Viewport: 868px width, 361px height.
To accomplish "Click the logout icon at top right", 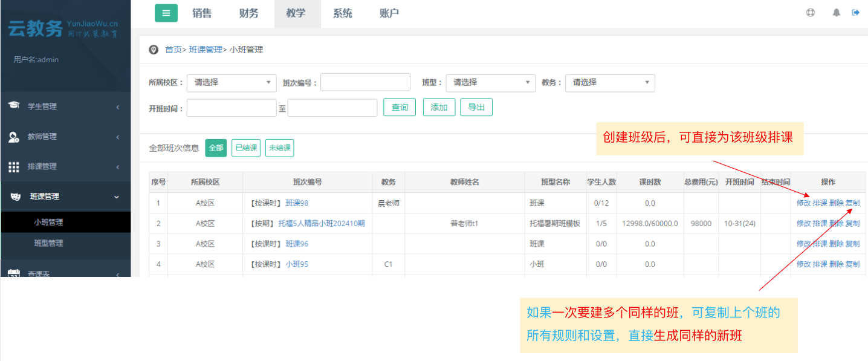I will (856, 12).
